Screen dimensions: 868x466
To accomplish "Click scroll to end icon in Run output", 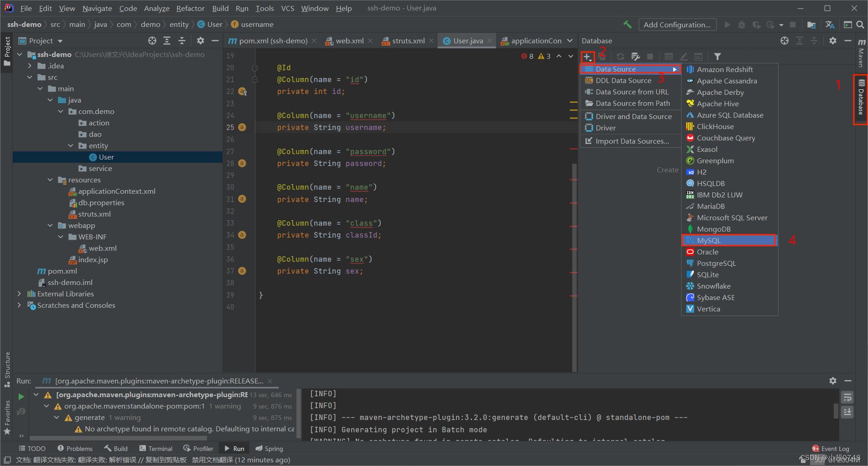I will (x=847, y=412).
